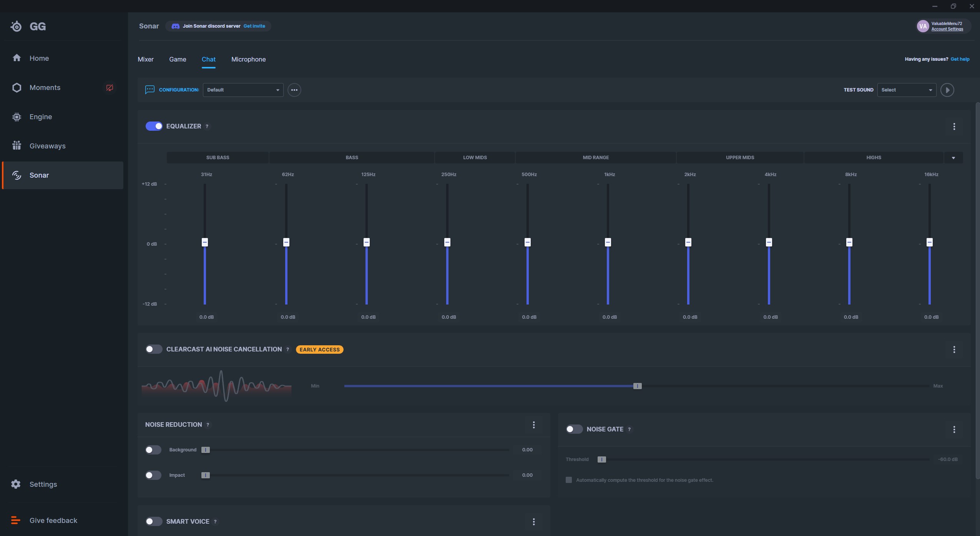This screenshot has height=536, width=980.
Task: Click the Sonar waves icon in sidebar
Action: click(17, 175)
